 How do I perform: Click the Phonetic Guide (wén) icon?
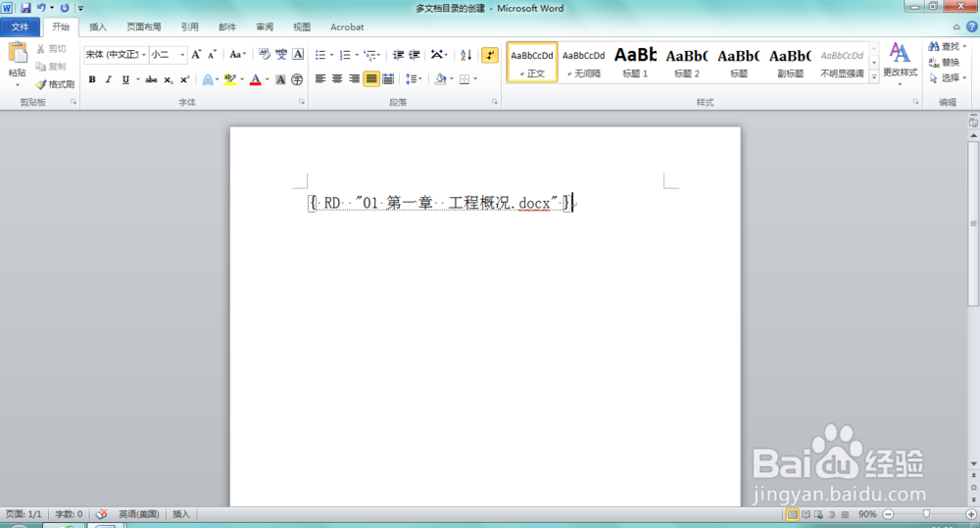(x=281, y=55)
